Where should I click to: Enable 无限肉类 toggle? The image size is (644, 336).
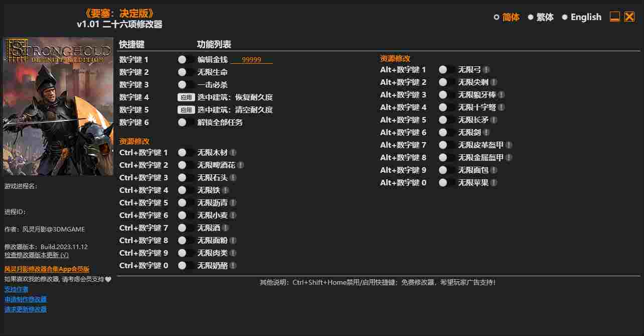(186, 253)
